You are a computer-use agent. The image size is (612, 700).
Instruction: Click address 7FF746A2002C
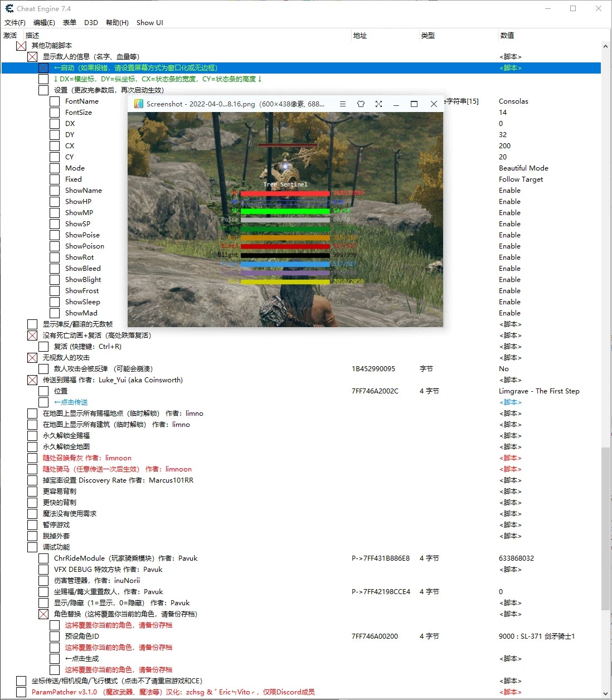pos(375,391)
